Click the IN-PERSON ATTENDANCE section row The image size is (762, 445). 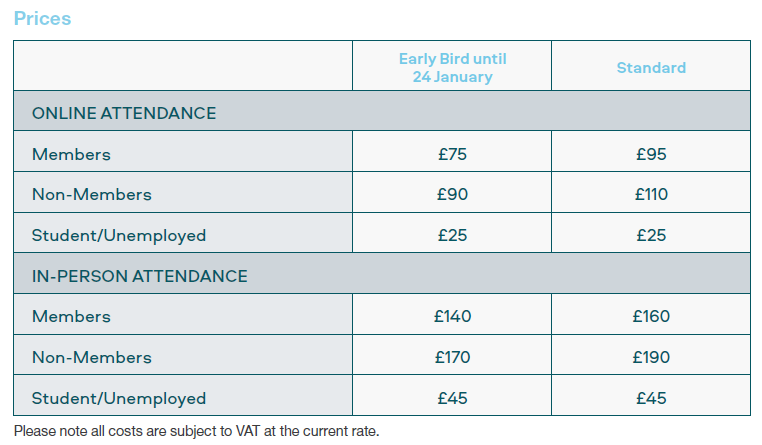[382, 274]
